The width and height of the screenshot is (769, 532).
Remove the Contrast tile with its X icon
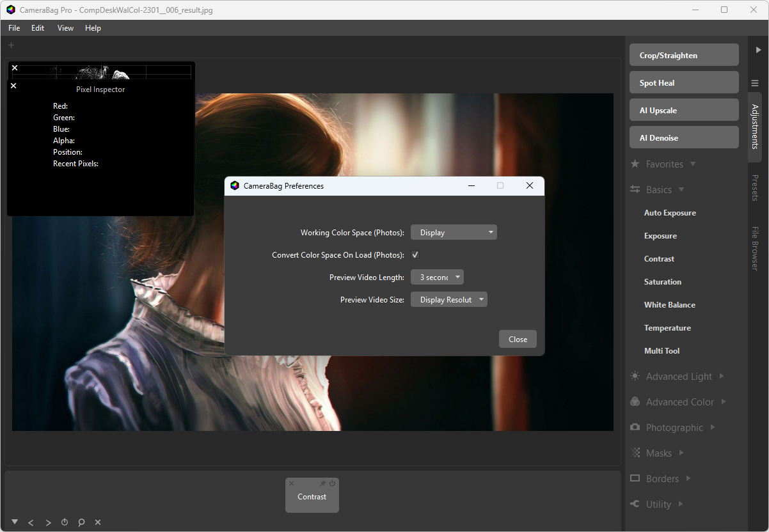291,483
